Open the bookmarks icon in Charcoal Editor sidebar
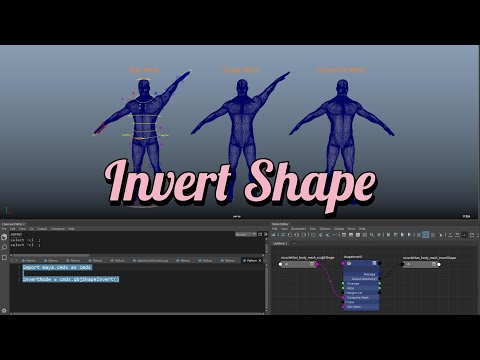The image size is (480, 360). 4,258
